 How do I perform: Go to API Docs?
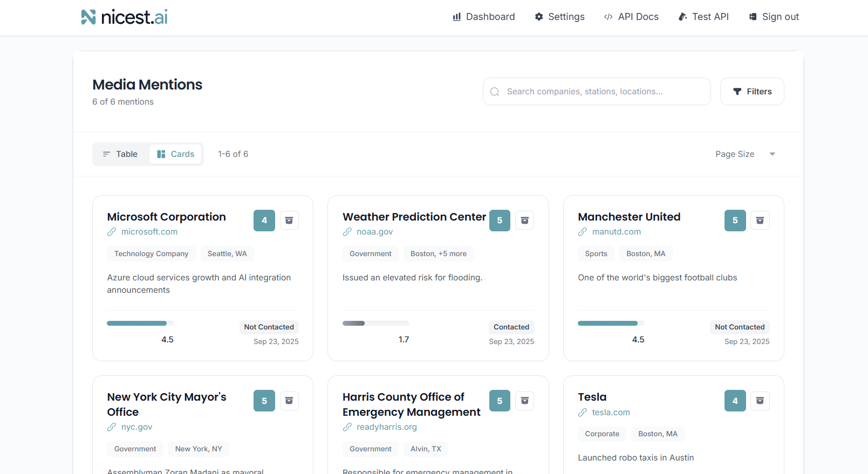(x=631, y=17)
